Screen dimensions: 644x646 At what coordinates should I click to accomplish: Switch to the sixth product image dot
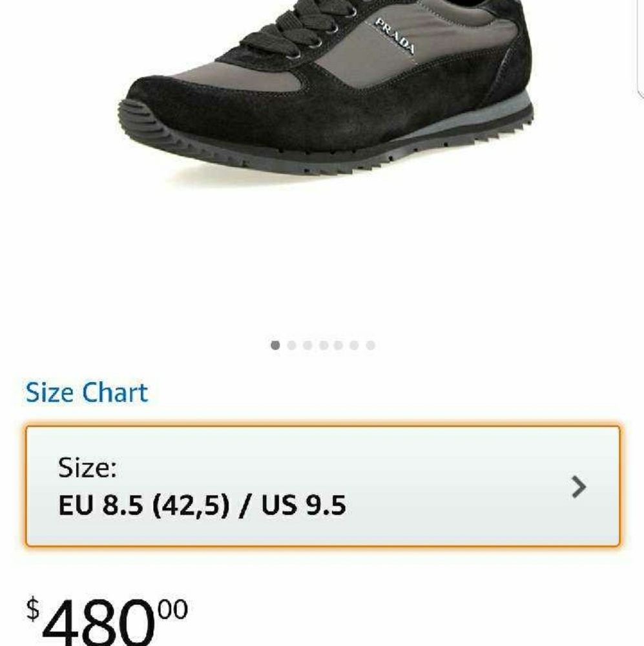point(355,345)
